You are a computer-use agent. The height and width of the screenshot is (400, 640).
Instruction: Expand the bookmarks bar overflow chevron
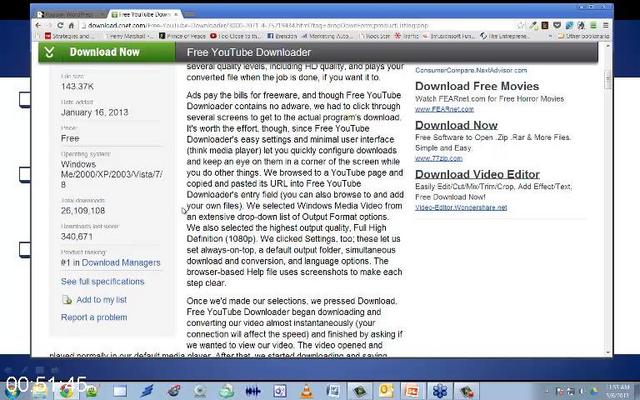pyautogui.click(x=550, y=36)
